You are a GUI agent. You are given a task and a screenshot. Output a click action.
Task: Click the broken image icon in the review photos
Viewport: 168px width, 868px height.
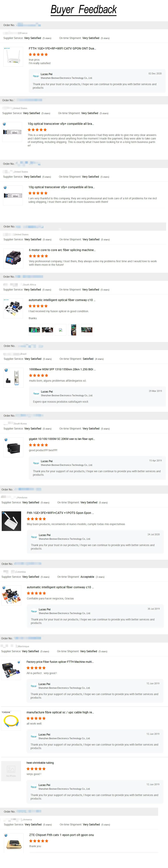[x=60, y=330]
